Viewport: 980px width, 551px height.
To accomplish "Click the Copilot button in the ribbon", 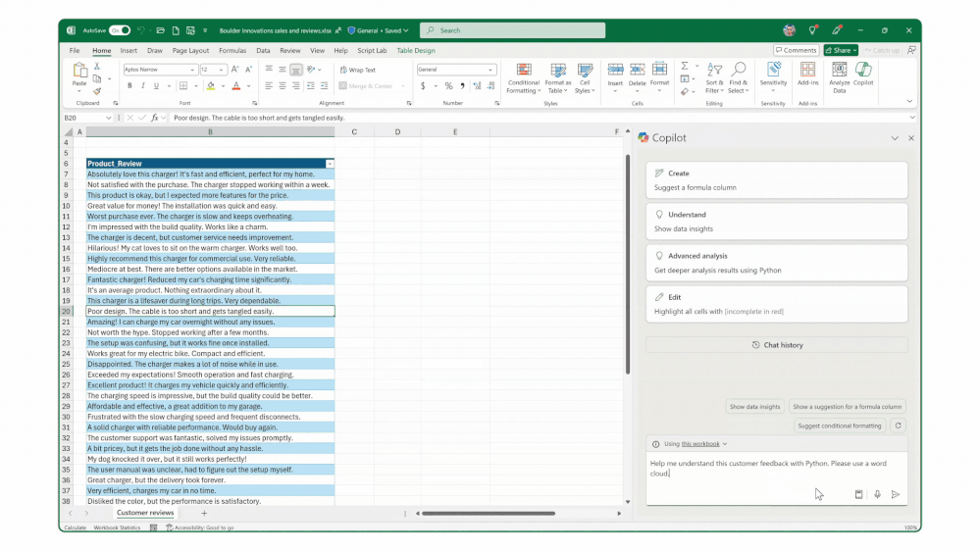I will [863, 75].
